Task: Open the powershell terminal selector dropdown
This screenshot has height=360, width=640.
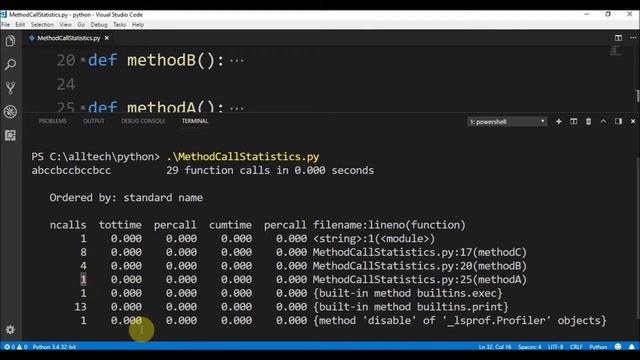Action: (x=507, y=122)
